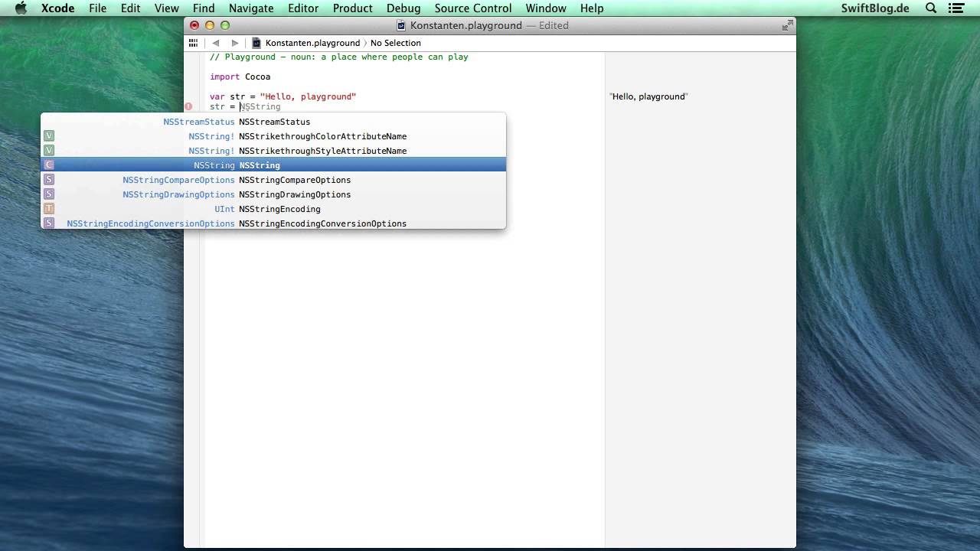Click the T icon for NSStringEncoding
The width and height of the screenshot is (980, 551).
(x=49, y=209)
